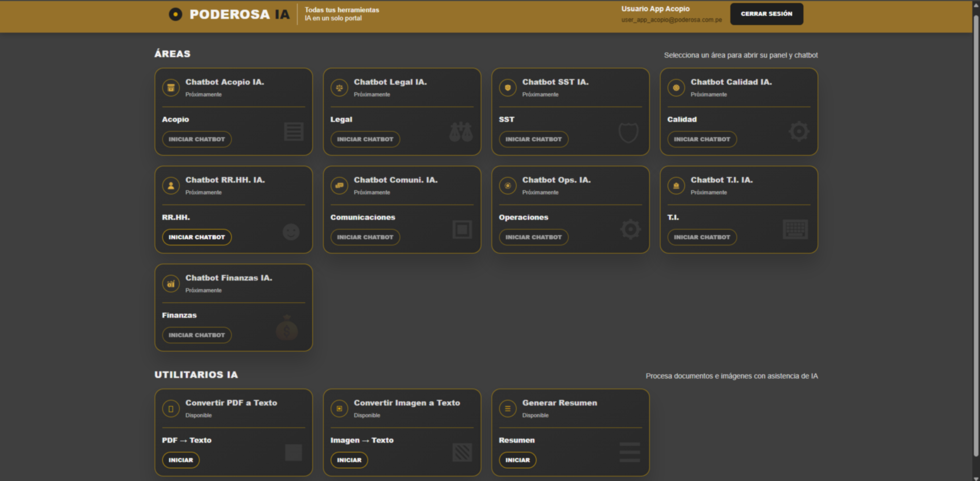Click the UTILITARIOS IA section heading

[x=197, y=375]
